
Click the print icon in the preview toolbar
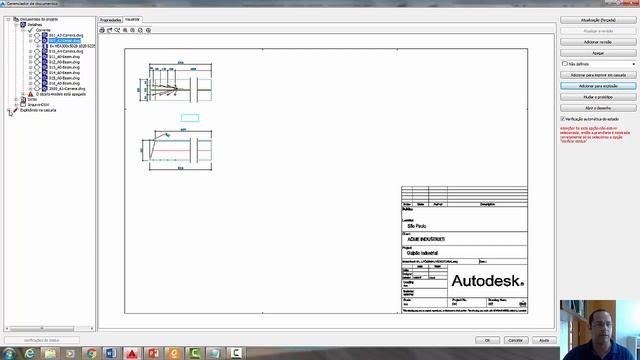tap(102, 30)
